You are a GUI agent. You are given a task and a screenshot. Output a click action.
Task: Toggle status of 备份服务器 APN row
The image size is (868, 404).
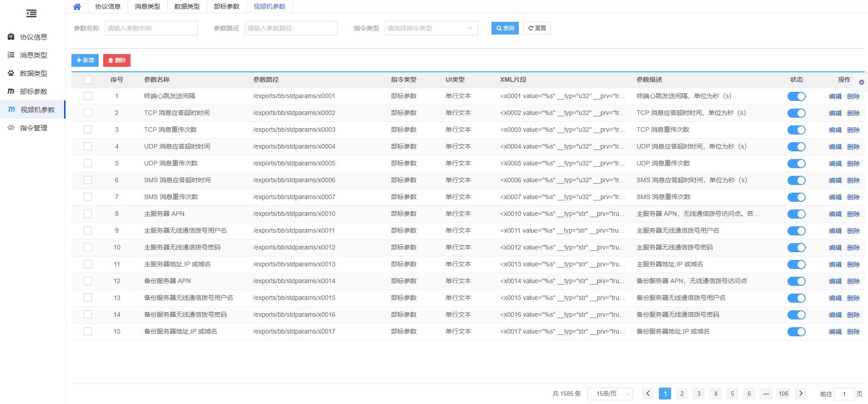click(x=796, y=281)
